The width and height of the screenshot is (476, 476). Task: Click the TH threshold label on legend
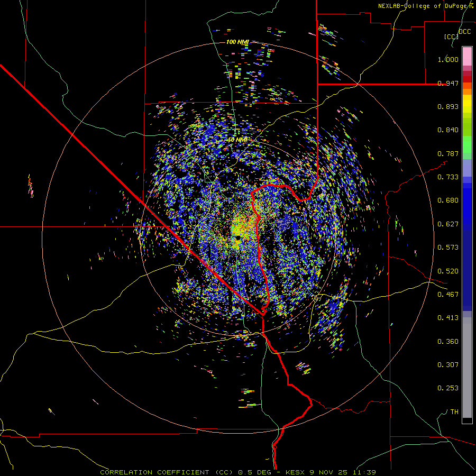pos(454,412)
